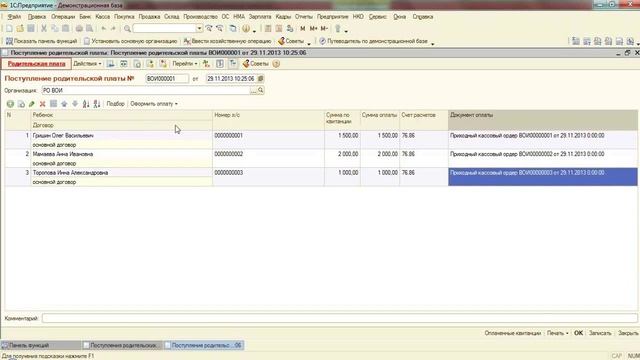Viewport: 640px width, 360px height.
Task: Click the search text box in the main toolbar
Action: (x=164, y=29)
